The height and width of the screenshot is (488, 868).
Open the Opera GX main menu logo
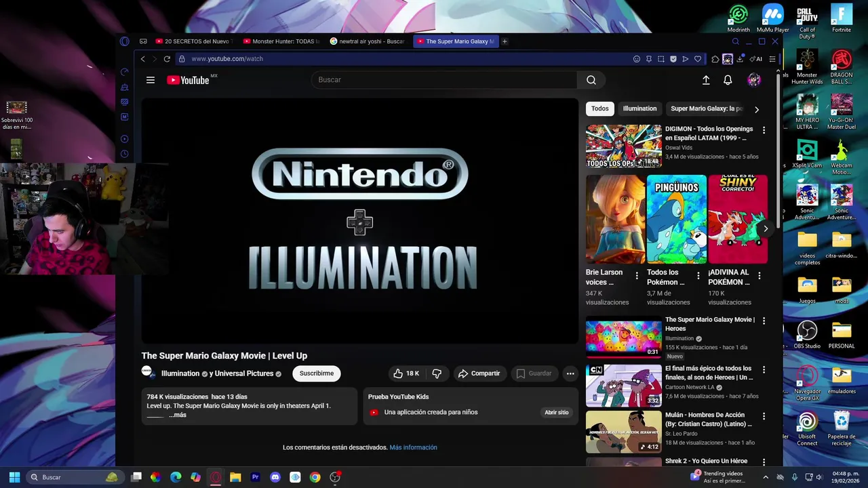125,41
